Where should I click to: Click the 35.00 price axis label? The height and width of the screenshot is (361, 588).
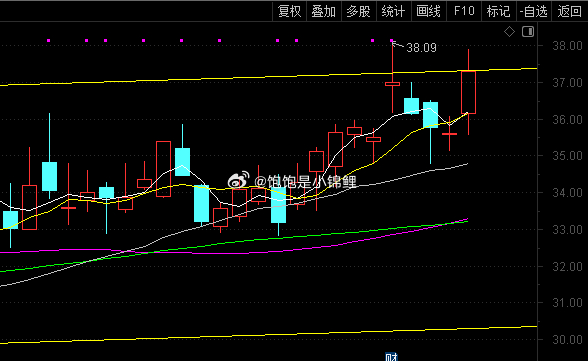[567, 156]
